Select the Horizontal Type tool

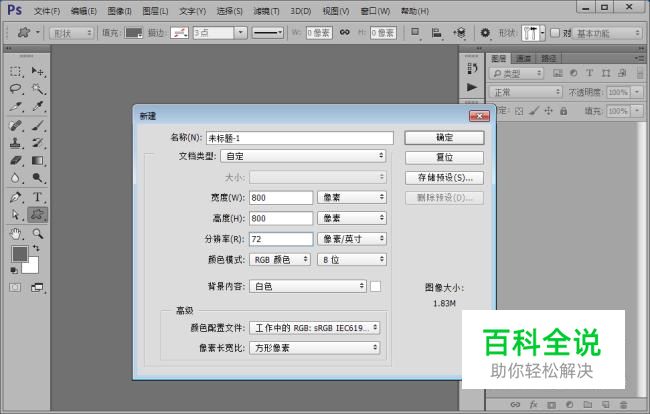coord(38,197)
